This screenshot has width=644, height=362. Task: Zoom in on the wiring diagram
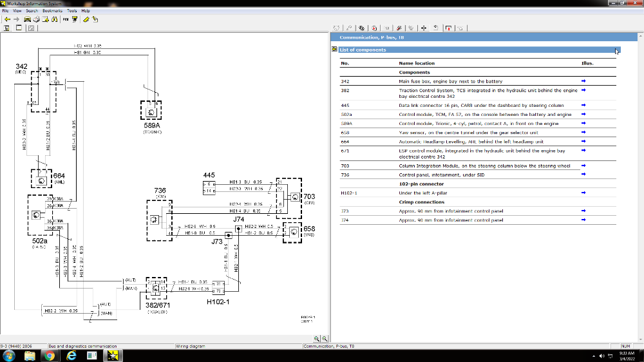[x=317, y=338]
